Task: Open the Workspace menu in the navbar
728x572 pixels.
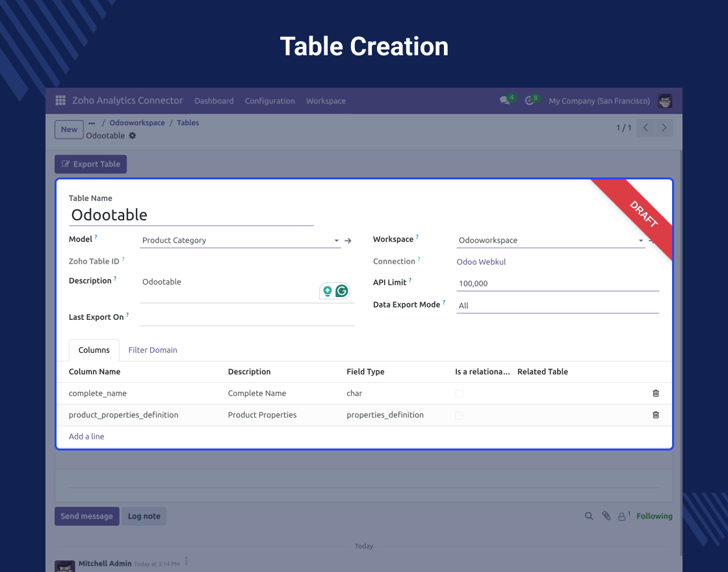Action: (326, 101)
